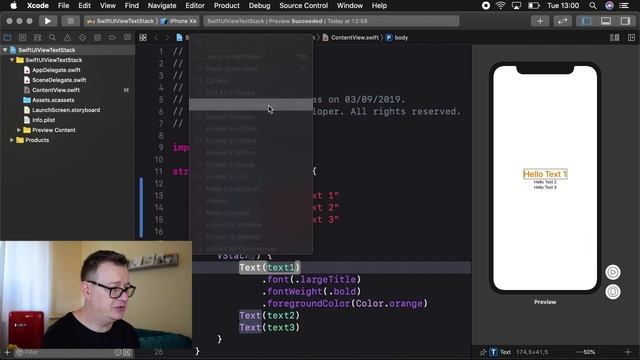Collapse the SwiftUIViewTextStack project root
Screen dimensions: 640x360
5,50
